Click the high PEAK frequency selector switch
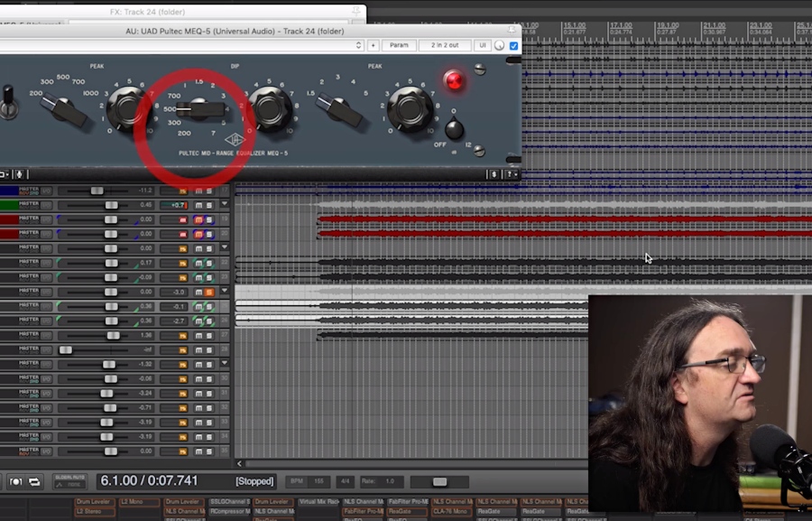812x521 pixels. (x=338, y=109)
